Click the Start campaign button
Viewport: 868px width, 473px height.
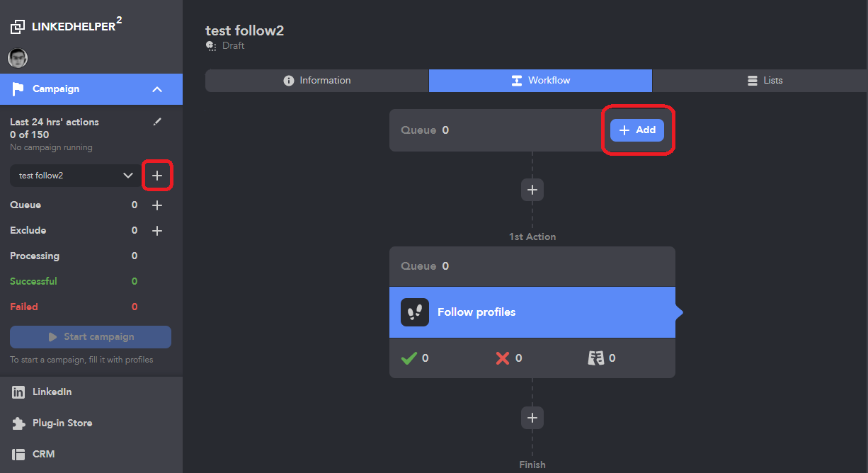point(91,337)
